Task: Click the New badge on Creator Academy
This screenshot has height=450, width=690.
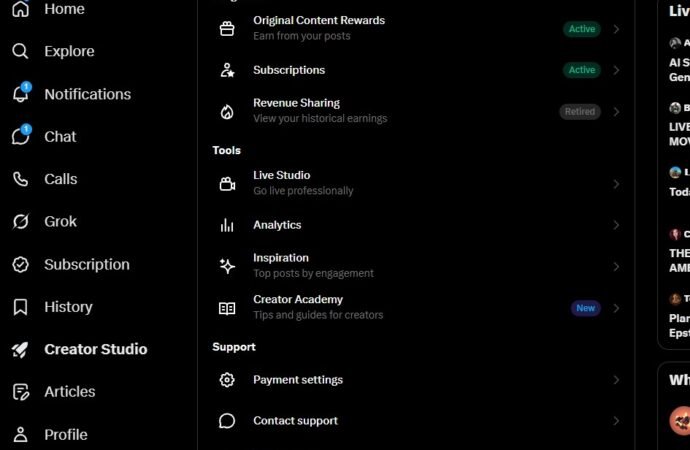Action: [585, 308]
